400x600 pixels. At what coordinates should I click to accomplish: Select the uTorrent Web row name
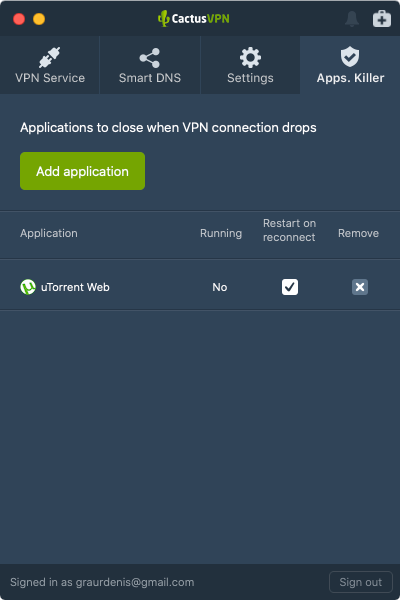point(75,287)
